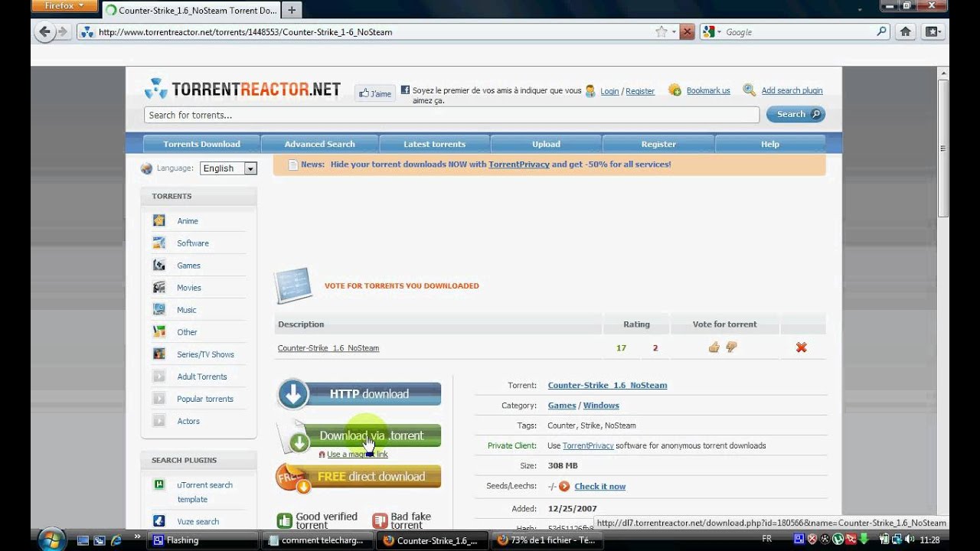Open the Flashing taskbar window
The height and width of the screenshot is (551, 980).
click(x=203, y=540)
